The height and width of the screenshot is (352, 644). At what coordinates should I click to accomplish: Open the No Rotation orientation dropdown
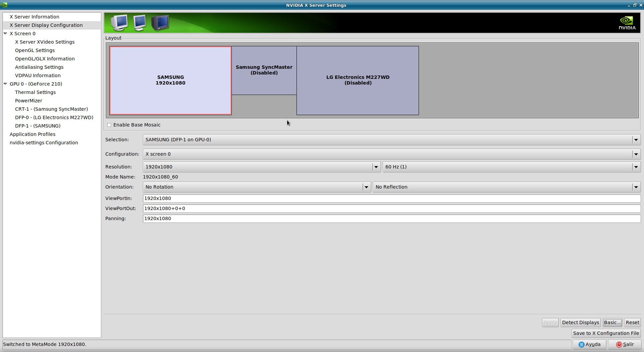pyautogui.click(x=257, y=187)
